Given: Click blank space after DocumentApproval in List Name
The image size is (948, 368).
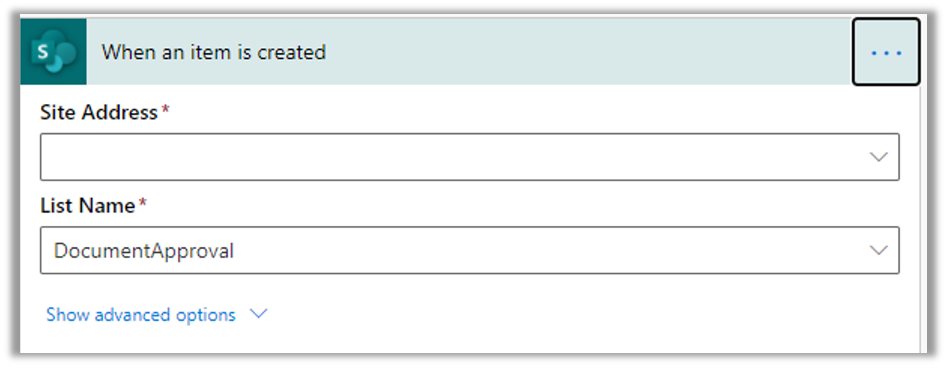Looking at the screenshot, I should pyautogui.click(x=544, y=251).
